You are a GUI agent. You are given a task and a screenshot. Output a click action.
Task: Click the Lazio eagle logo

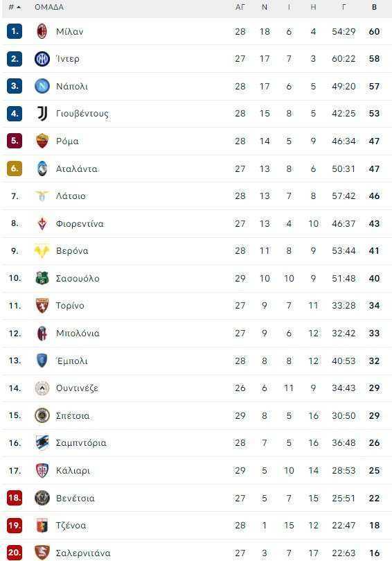tap(42, 196)
